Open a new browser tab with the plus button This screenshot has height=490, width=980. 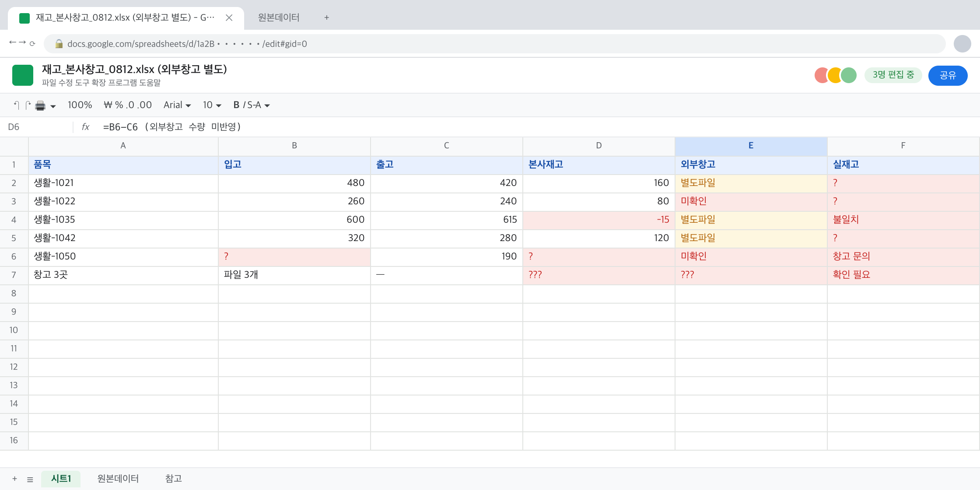[326, 17]
